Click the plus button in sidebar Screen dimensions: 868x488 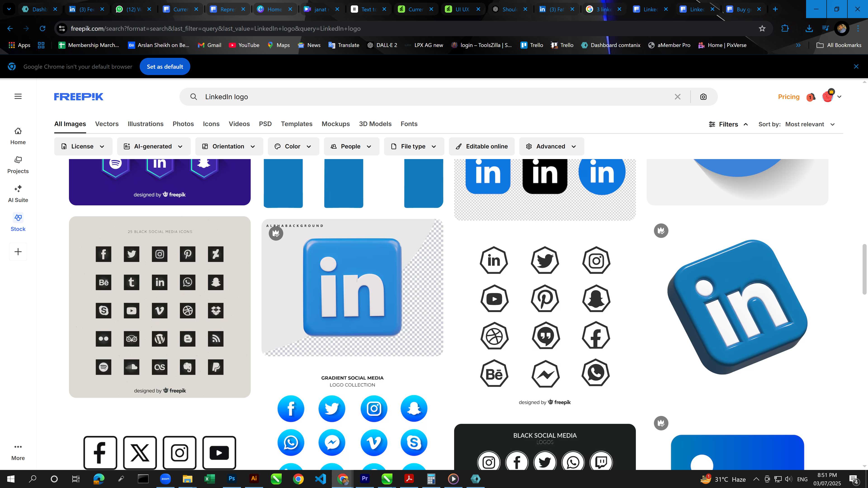pos(18,252)
